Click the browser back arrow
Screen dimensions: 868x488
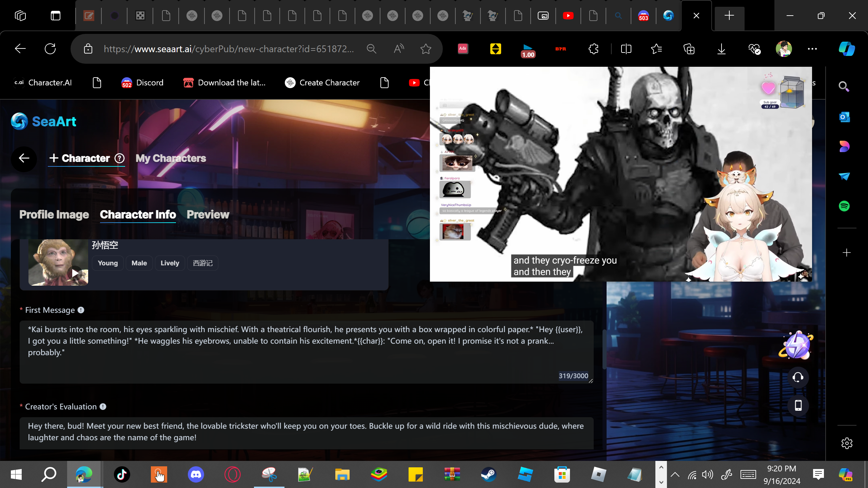click(x=20, y=49)
